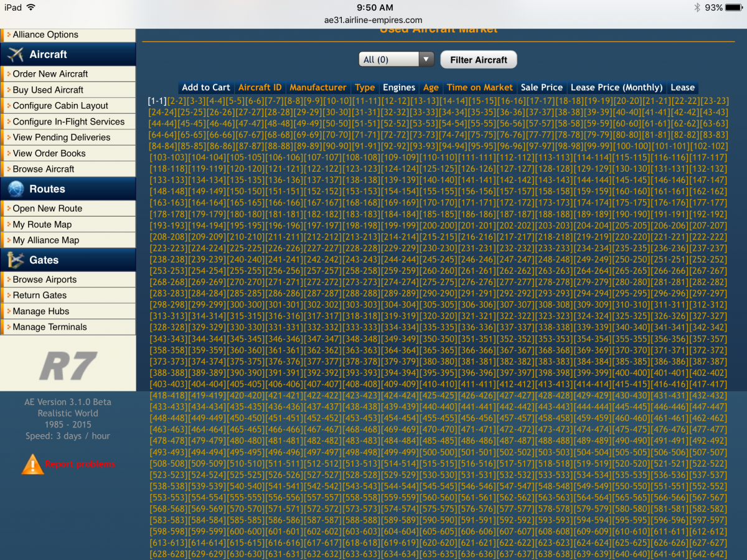Click the orange warning triangle icon

pos(32,464)
